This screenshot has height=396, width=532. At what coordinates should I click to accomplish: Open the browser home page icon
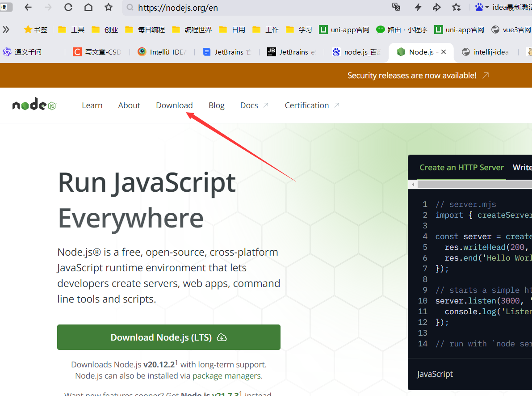[x=88, y=7]
